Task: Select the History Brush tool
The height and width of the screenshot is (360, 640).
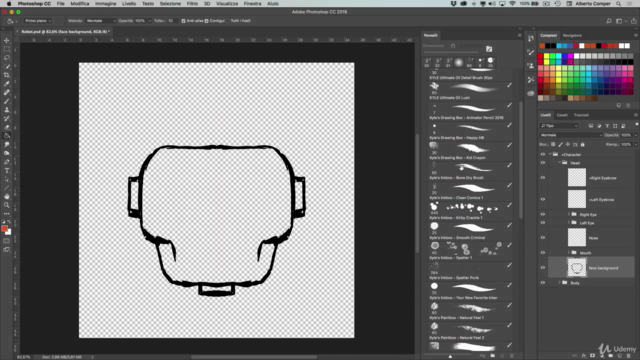Action: [7, 118]
